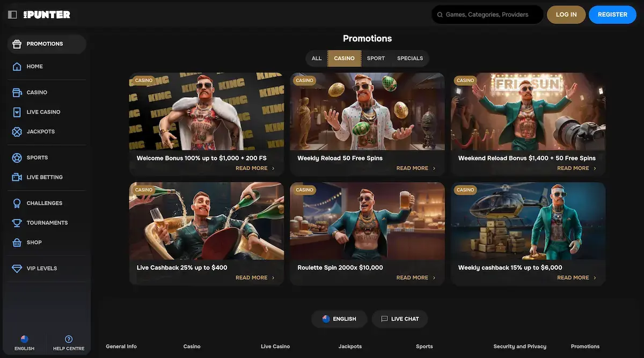This screenshot has width=644, height=358.
Task: Open Jackpots from the sidebar icon
Action: click(17, 131)
